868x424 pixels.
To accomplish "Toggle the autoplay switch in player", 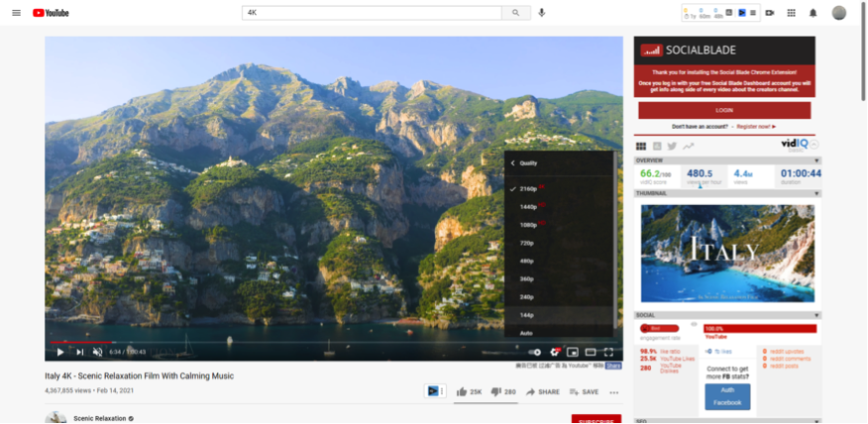I will pyautogui.click(x=534, y=352).
